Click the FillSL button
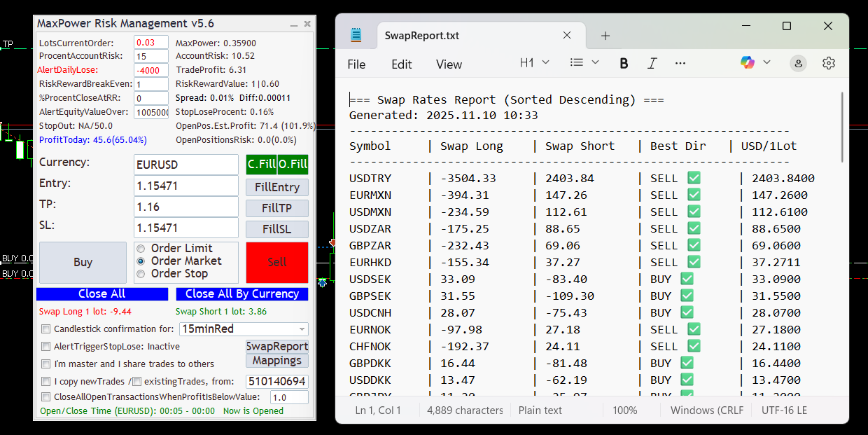Image resolution: width=868 pixels, height=435 pixels. [277, 229]
